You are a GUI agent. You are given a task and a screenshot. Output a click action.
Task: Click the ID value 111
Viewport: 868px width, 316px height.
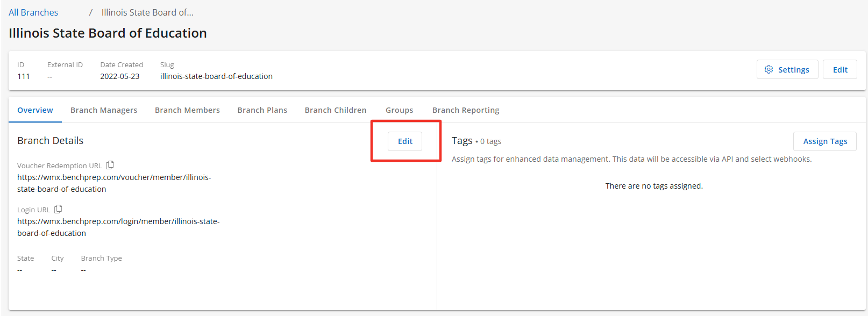click(24, 76)
